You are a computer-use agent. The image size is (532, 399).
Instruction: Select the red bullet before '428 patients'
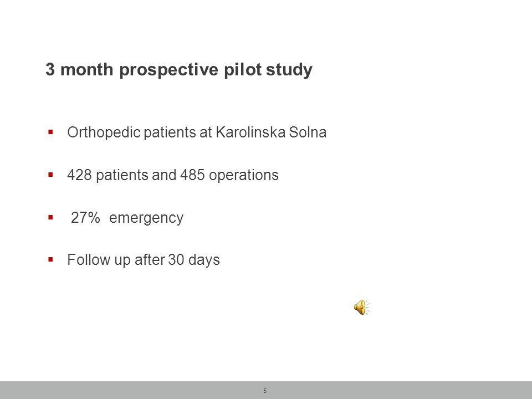coord(50,175)
